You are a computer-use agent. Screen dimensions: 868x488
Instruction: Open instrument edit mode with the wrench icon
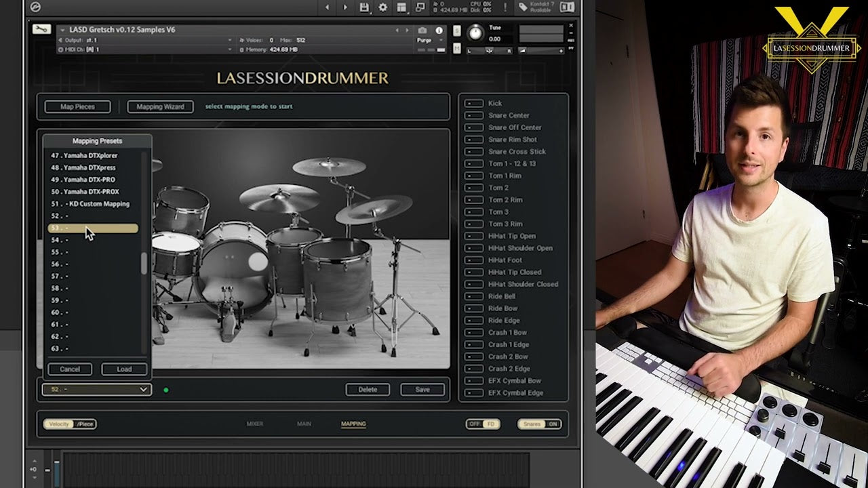click(41, 29)
